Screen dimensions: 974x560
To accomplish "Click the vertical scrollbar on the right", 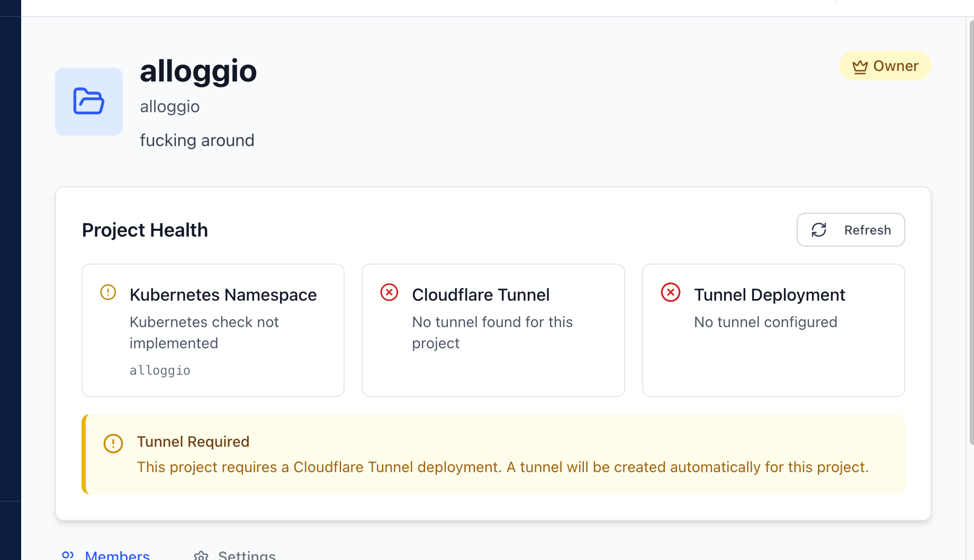I will [x=971, y=233].
